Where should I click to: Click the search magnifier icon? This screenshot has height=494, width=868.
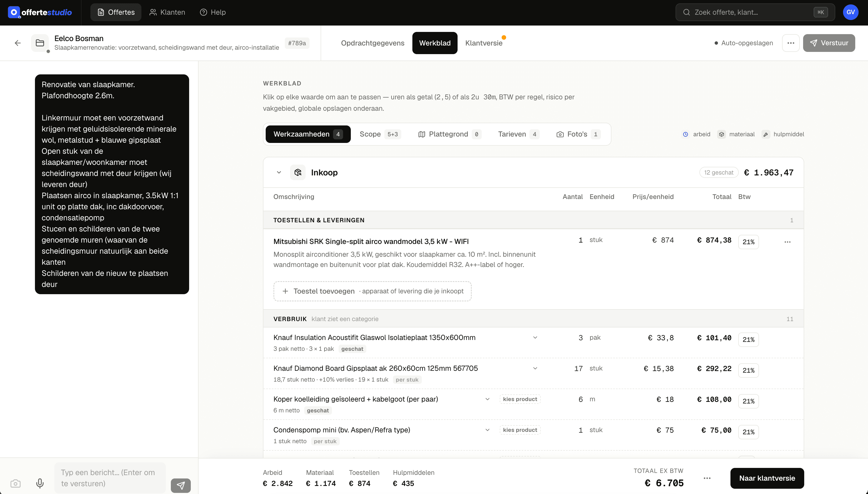686,12
